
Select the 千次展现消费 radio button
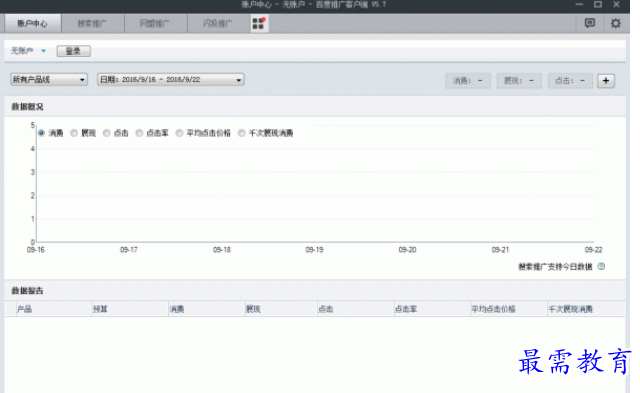point(242,133)
